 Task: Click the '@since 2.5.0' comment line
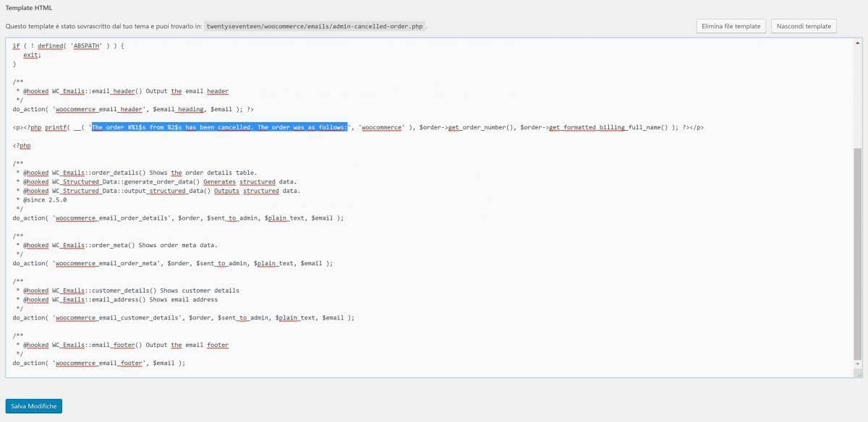tap(41, 200)
